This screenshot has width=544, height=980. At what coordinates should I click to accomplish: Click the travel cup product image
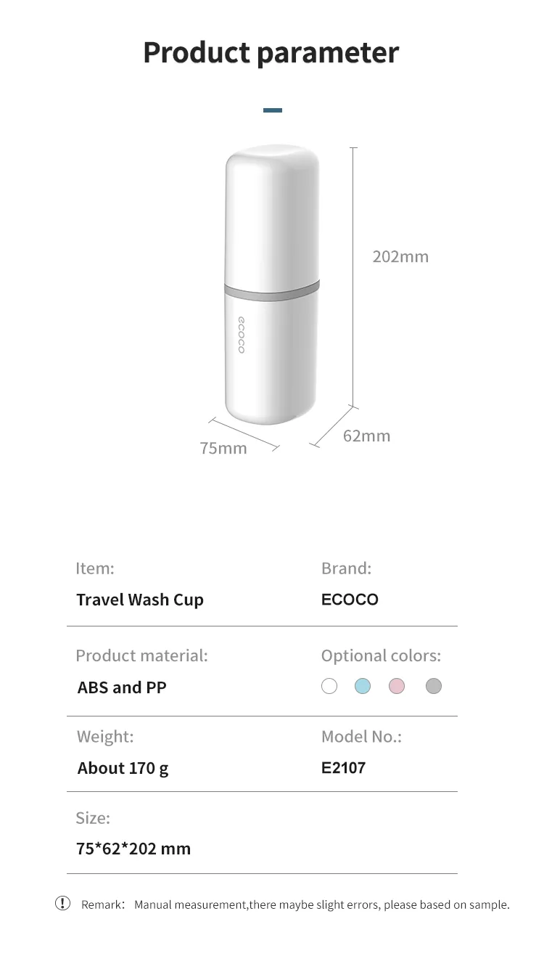click(x=272, y=218)
